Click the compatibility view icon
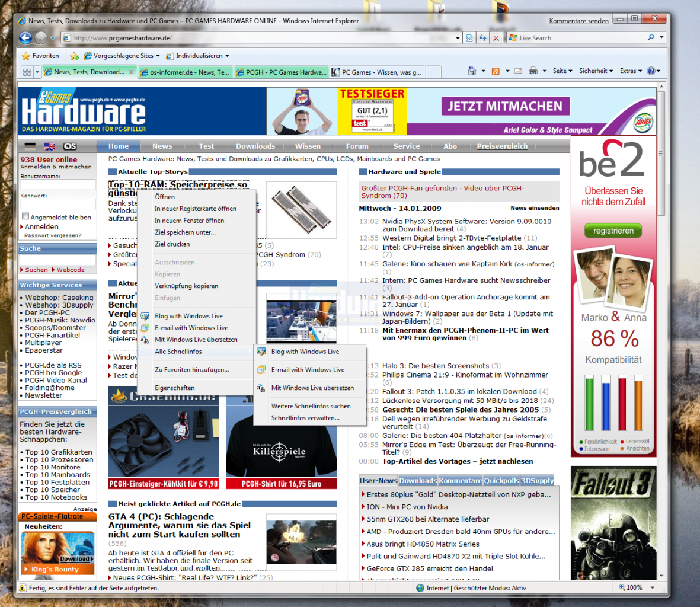Image resolution: width=700 pixels, height=607 pixels. point(469,39)
